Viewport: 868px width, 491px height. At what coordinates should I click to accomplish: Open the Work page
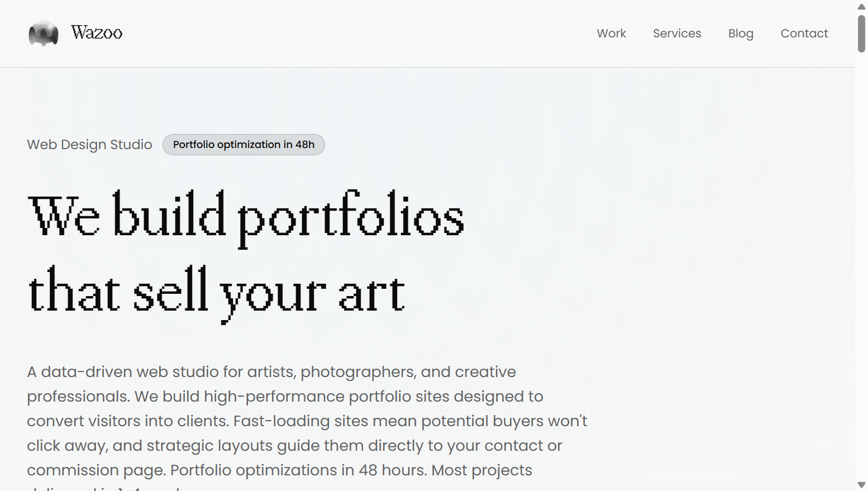pos(611,34)
